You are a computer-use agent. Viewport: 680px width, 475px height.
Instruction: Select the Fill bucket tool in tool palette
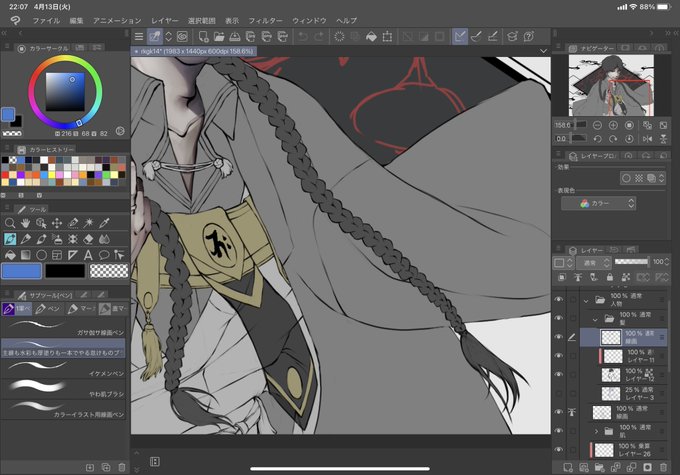[10, 255]
